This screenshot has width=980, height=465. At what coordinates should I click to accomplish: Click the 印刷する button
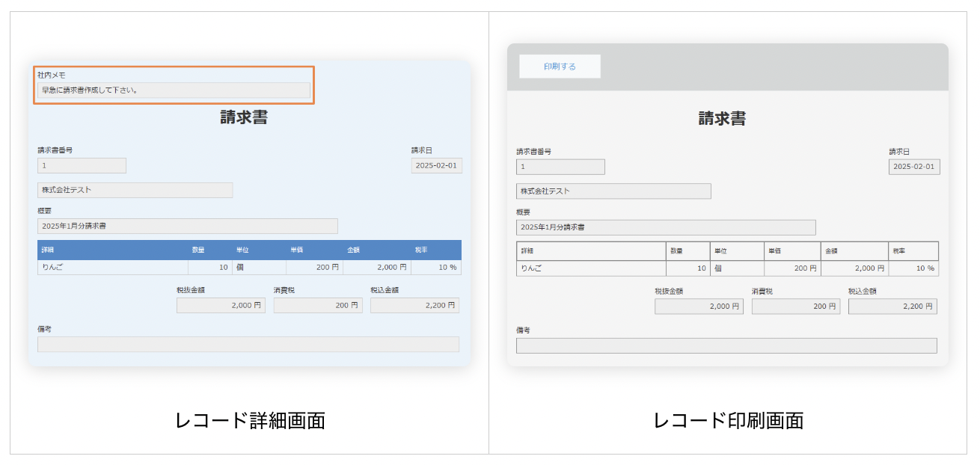pos(560,67)
